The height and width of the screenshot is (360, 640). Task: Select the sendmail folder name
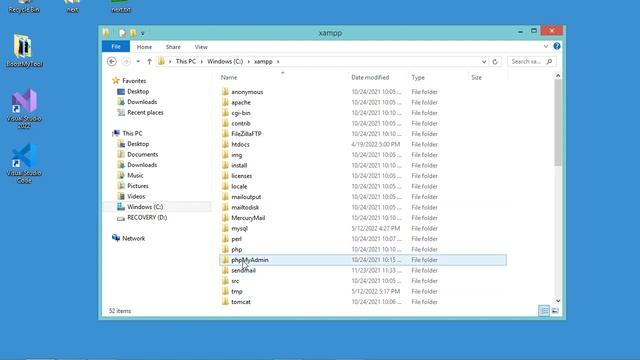243,271
